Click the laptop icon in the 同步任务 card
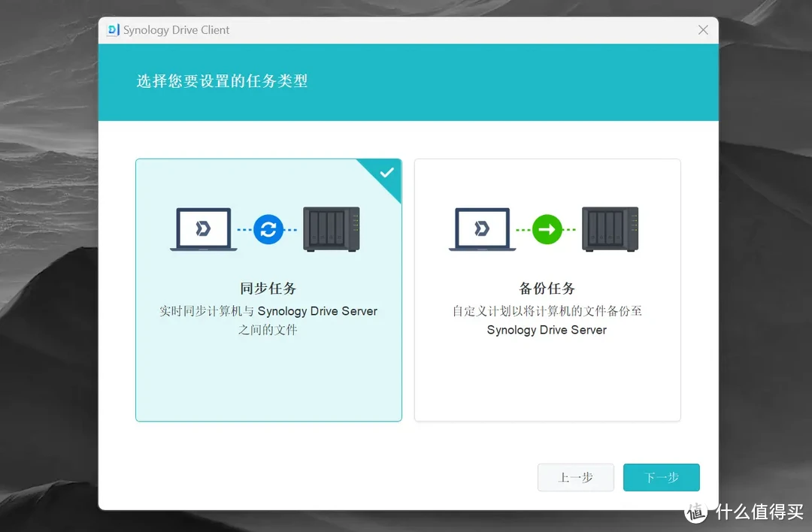Image resolution: width=812 pixels, height=532 pixels. (x=203, y=229)
